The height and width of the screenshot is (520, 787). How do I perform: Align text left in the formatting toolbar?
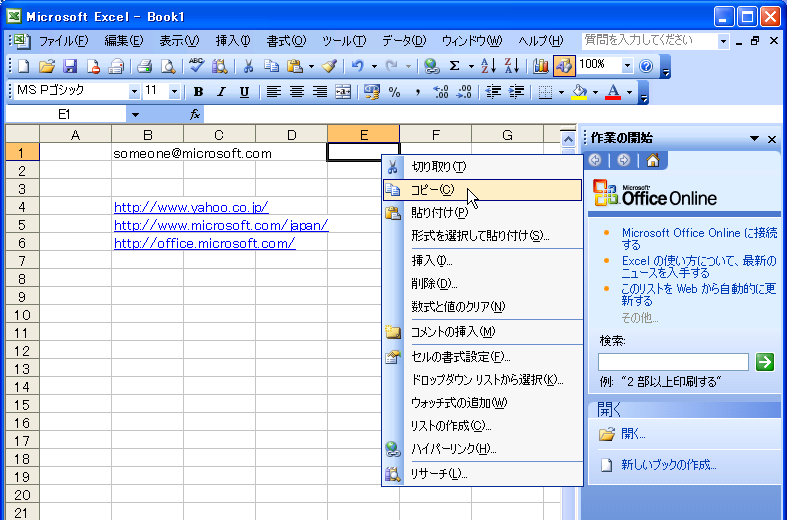[274, 92]
